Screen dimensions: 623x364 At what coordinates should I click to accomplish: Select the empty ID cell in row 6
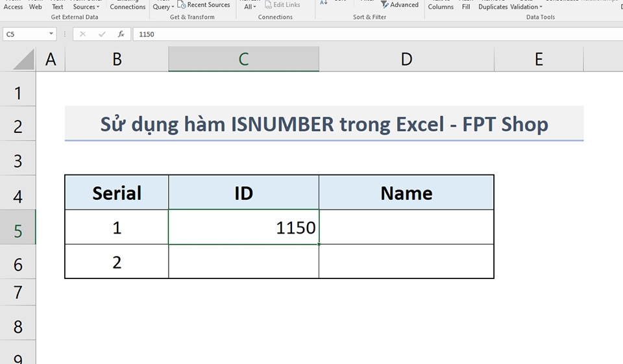click(243, 261)
